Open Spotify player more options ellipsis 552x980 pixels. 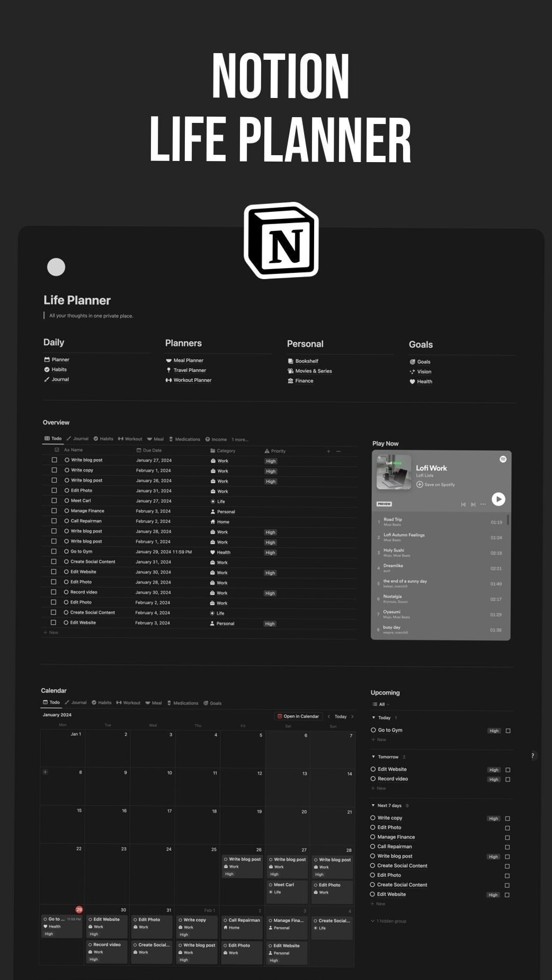(483, 504)
